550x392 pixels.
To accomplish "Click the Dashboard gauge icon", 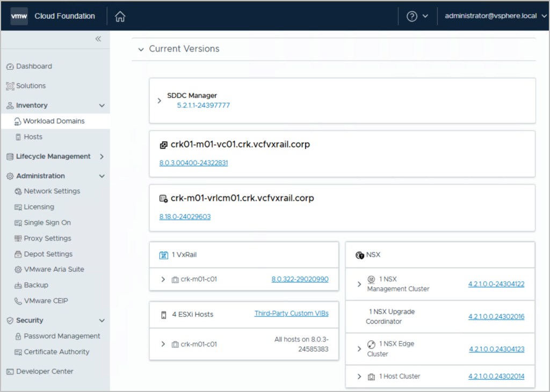I will click(10, 67).
